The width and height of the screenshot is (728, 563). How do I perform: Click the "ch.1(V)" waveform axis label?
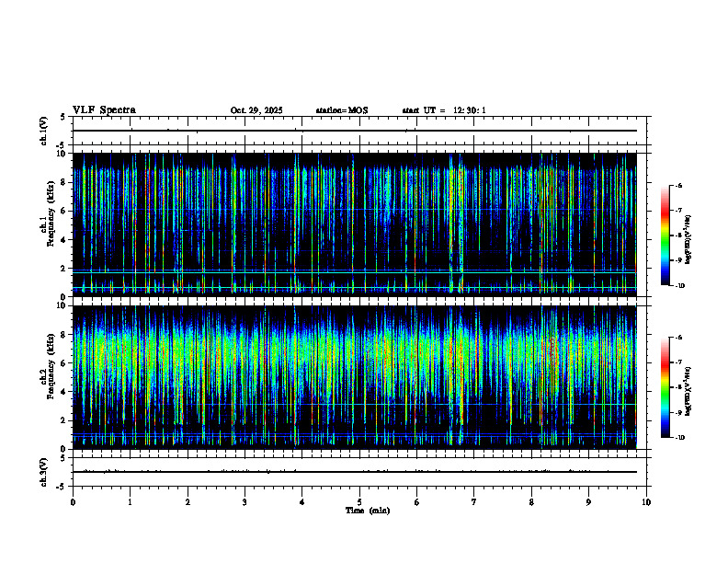click(44, 131)
